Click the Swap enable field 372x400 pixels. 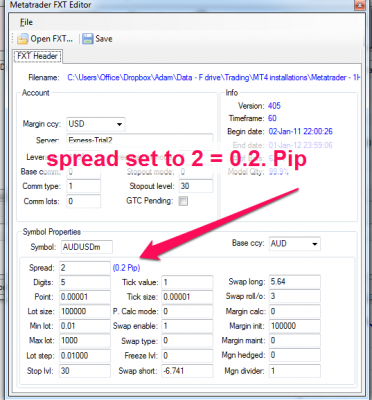pyautogui.click(x=187, y=326)
